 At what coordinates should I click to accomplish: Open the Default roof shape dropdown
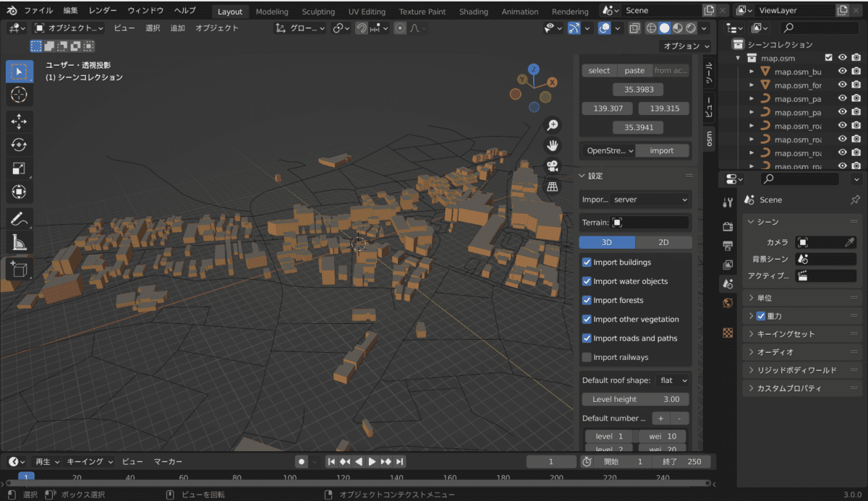pos(673,380)
